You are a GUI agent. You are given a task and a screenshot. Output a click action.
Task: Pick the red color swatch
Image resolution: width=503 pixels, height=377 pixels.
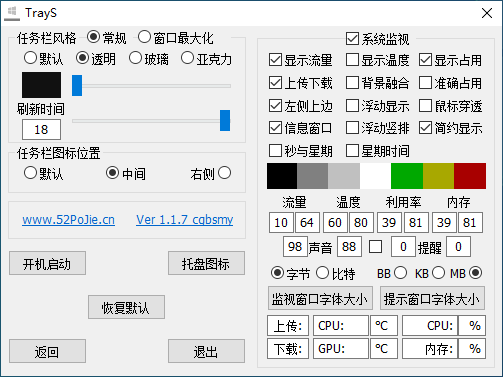(470, 176)
